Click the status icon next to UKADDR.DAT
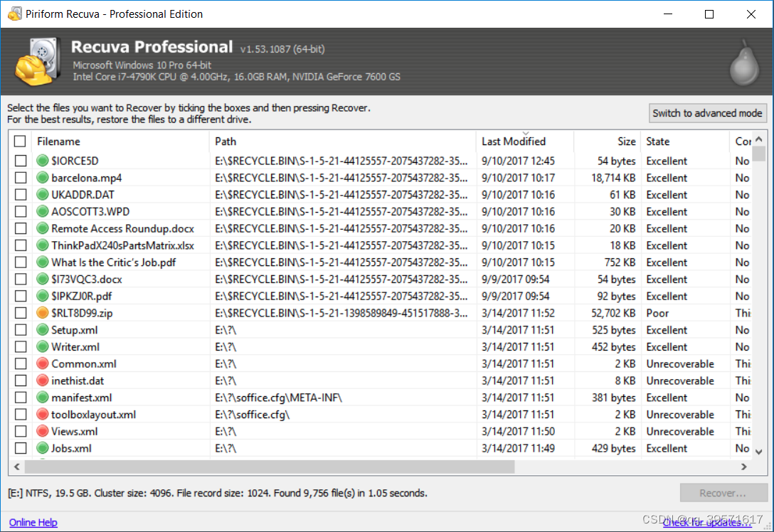Image resolution: width=774 pixels, height=532 pixels. click(x=43, y=194)
